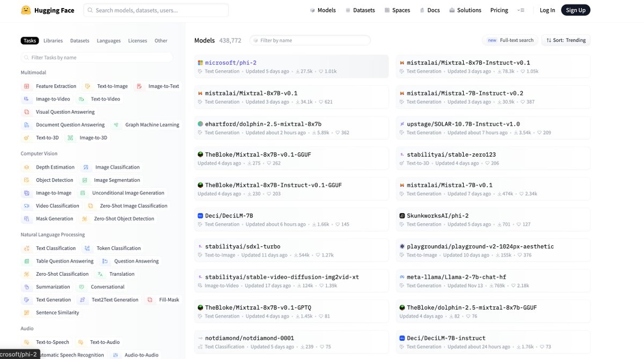Click the Image Classification icon

point(86,167)
